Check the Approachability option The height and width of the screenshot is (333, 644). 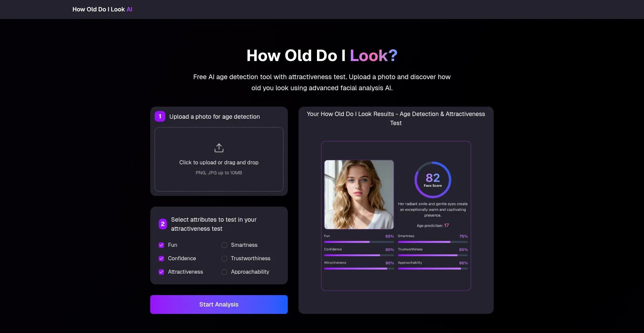[224, 272]
